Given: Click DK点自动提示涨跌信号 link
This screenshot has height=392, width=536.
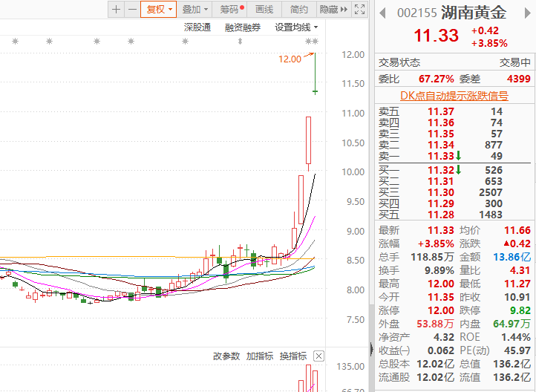Looking at the screenshot, I should 454,96.
